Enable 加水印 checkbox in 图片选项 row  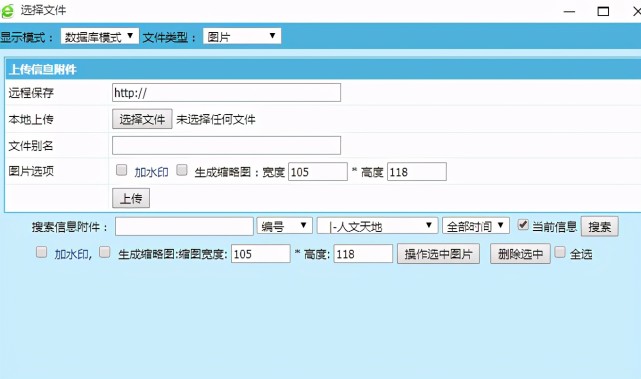click(121, 170)
